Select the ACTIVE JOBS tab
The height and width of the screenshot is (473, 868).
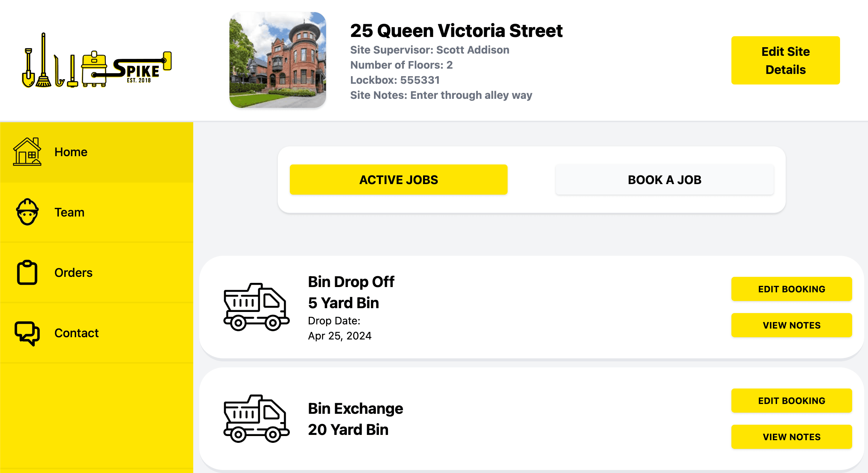point(399,180)
